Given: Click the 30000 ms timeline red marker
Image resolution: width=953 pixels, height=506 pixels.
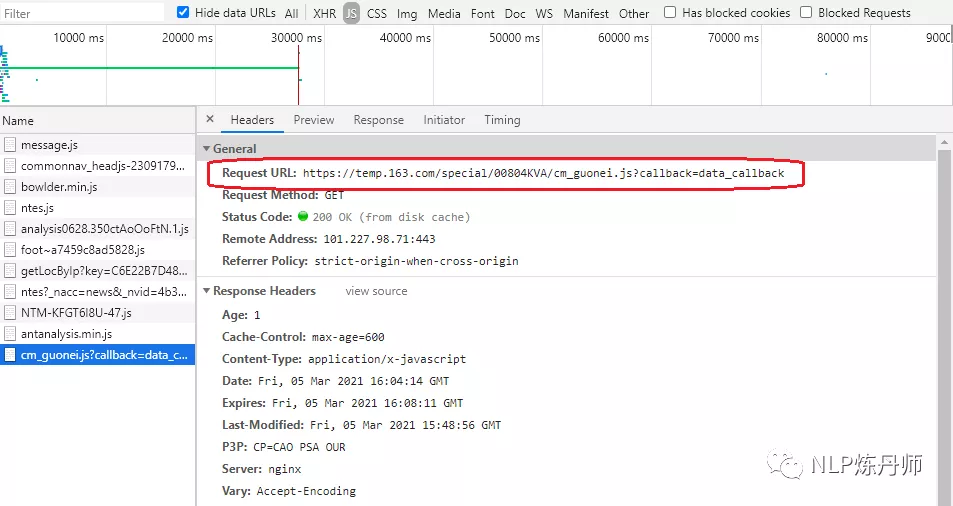Looking at the screenshot, I should click(298, 75).
